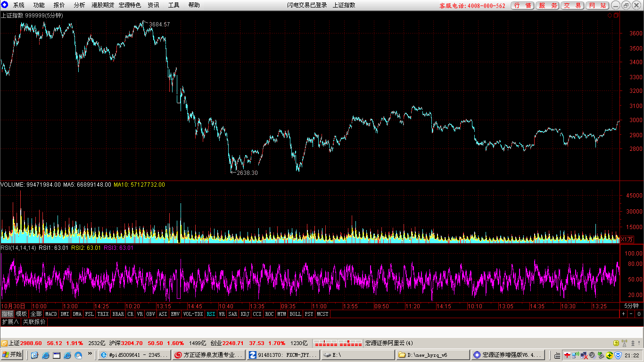Select the WR indicator
The width and height of the screenshot is (644, 362).
pyautogui.click(x=222, y=314)
